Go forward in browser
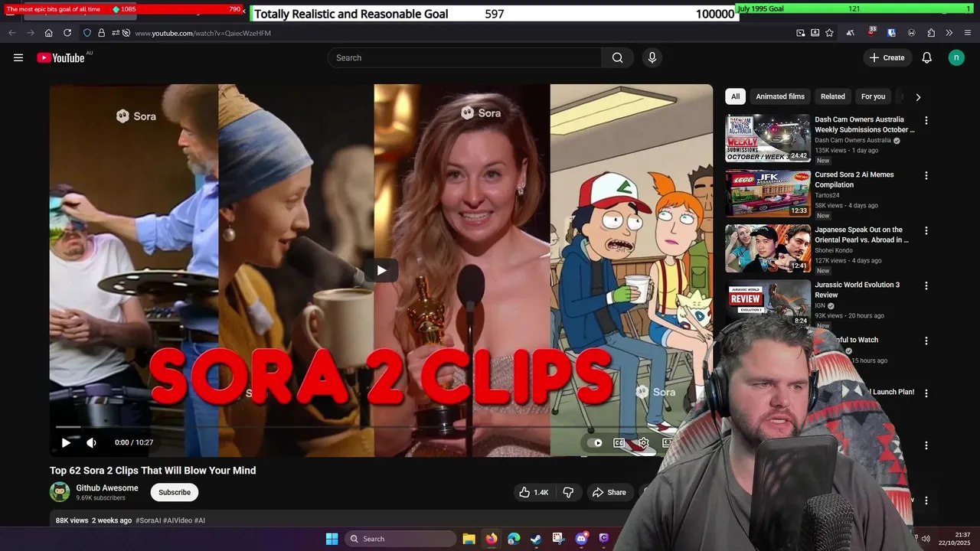Screen dimensions: 980x551 (31, 33)
